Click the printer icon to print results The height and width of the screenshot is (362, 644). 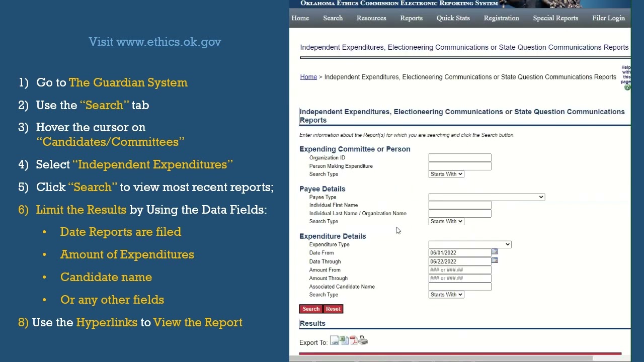click(363, 341)
